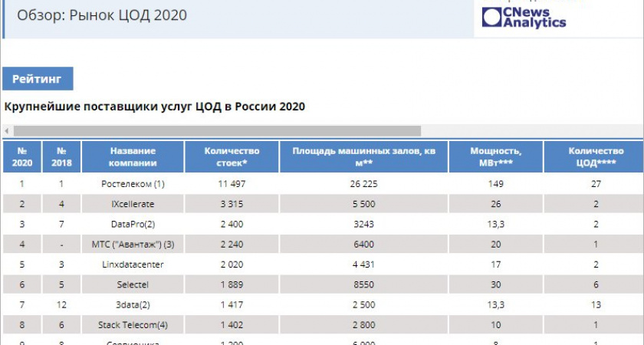
Task: Click the 10 MW power value
Action: tap(496, 325)
